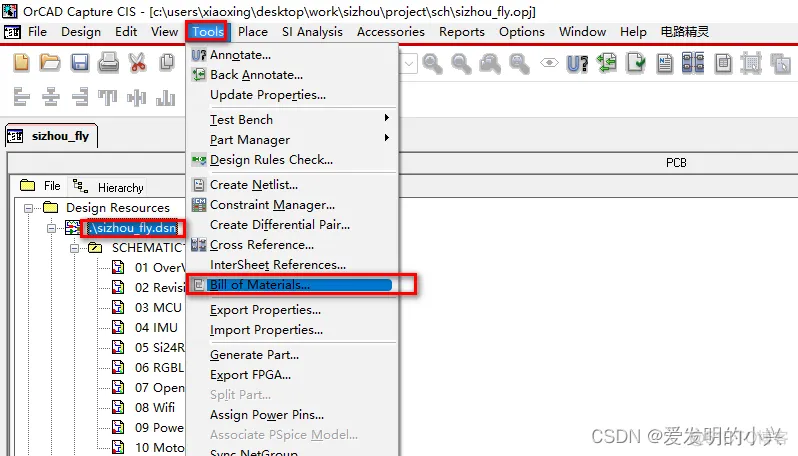Click the Design Rules Check toolbar icon
This screenshot has height=456, width=798.
(636, 63)
